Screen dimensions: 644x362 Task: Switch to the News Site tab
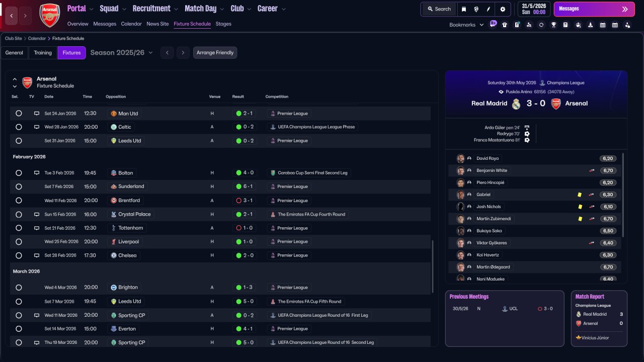(x=157, y=24)
